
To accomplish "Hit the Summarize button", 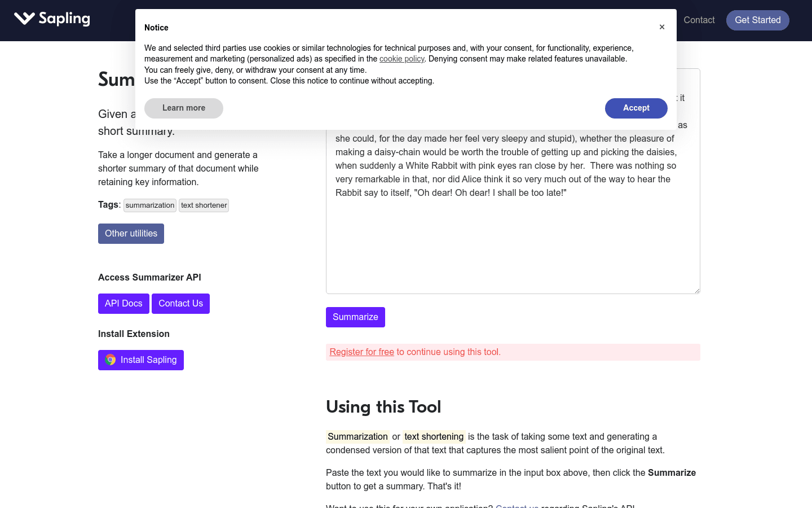I will tap(355, 317).
